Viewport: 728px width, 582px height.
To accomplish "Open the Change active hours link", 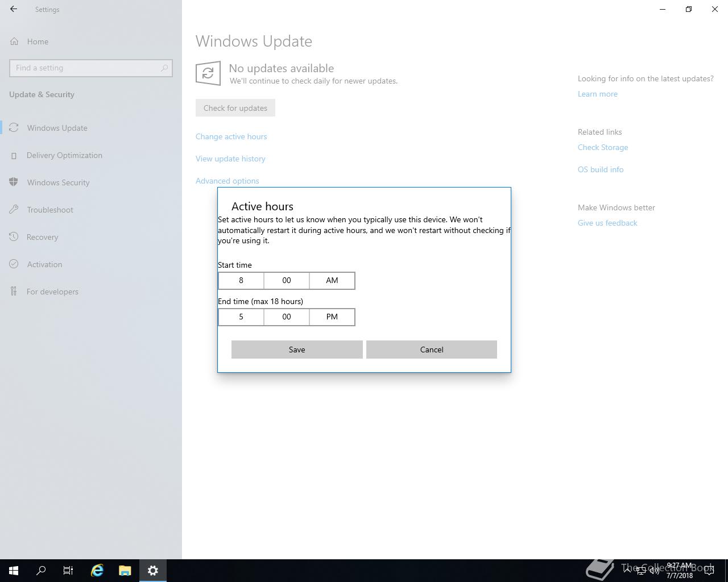I will pos(231,136).
